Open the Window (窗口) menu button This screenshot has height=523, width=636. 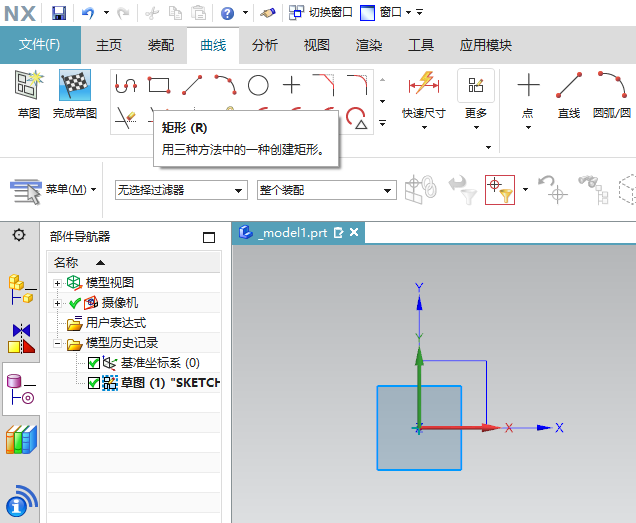click(386, 13)
